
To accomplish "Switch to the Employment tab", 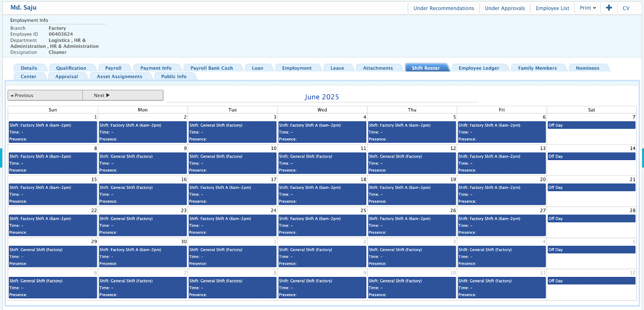I will [297, 68].
